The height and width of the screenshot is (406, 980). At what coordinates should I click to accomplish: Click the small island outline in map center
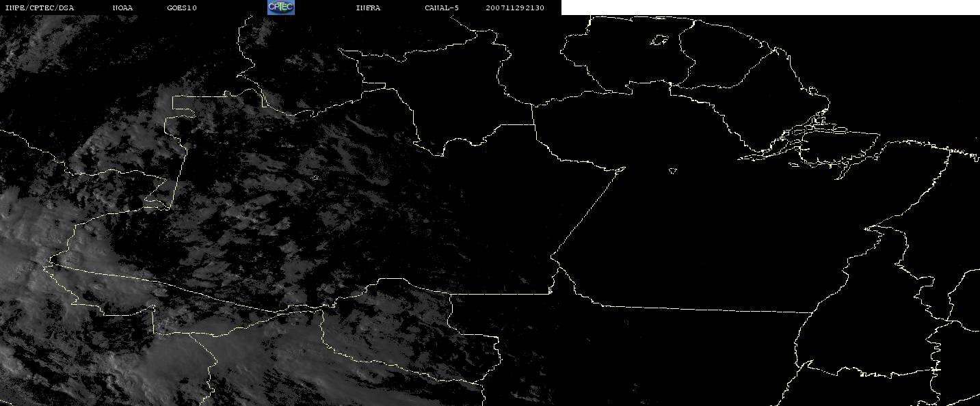673,171
